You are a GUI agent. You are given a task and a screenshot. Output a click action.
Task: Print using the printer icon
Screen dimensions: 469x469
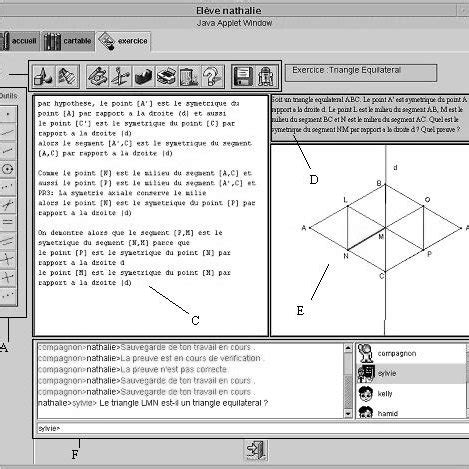[166, 76]
